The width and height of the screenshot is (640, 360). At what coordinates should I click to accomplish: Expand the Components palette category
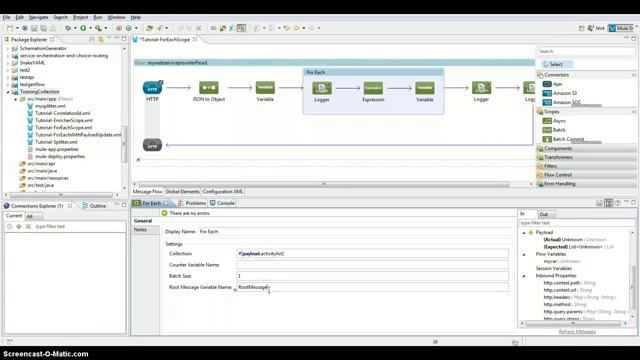[586, 149]
